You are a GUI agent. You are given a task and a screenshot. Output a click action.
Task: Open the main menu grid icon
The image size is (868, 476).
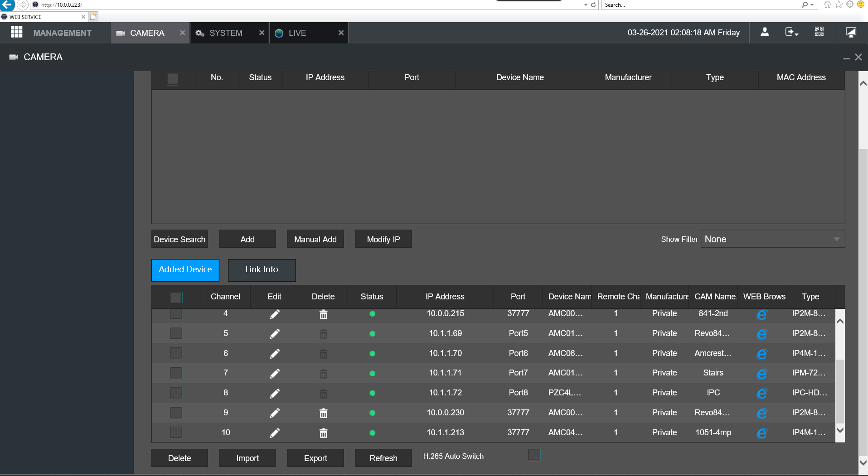click(16, 32)
